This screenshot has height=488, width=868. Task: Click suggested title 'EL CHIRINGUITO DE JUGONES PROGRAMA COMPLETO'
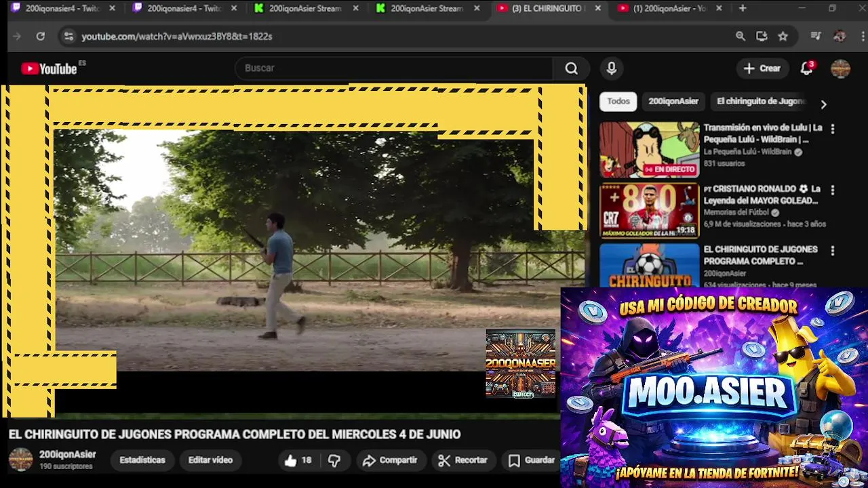[x=761, y=256]
